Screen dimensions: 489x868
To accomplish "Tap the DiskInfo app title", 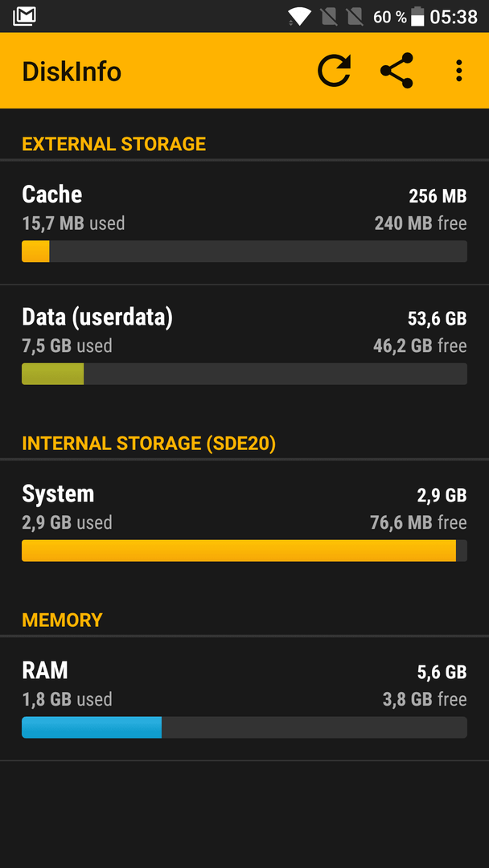I will (72, 72).
